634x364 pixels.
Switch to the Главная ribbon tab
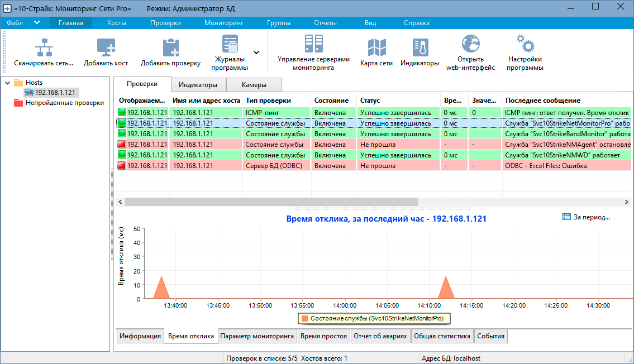pos(71,23)
